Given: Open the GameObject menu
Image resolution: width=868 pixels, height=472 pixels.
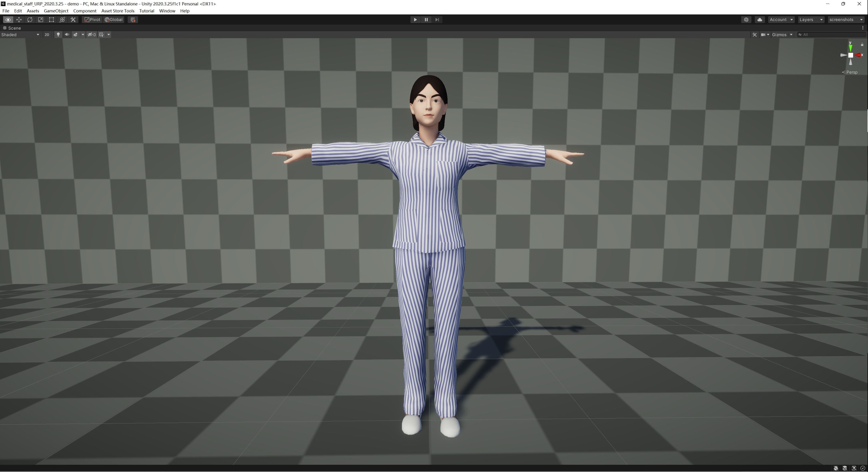Looking at the screenshot, I should tap(56, 11).
